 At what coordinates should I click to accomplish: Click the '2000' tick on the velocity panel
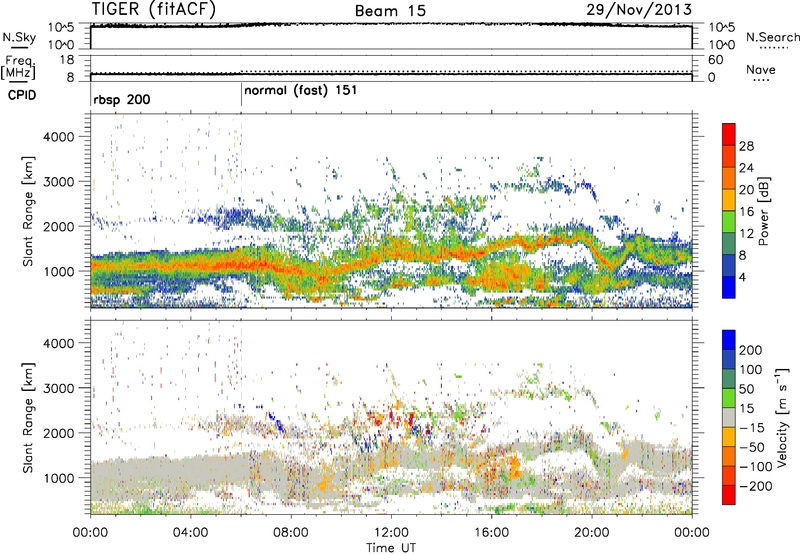pos(58,433)
